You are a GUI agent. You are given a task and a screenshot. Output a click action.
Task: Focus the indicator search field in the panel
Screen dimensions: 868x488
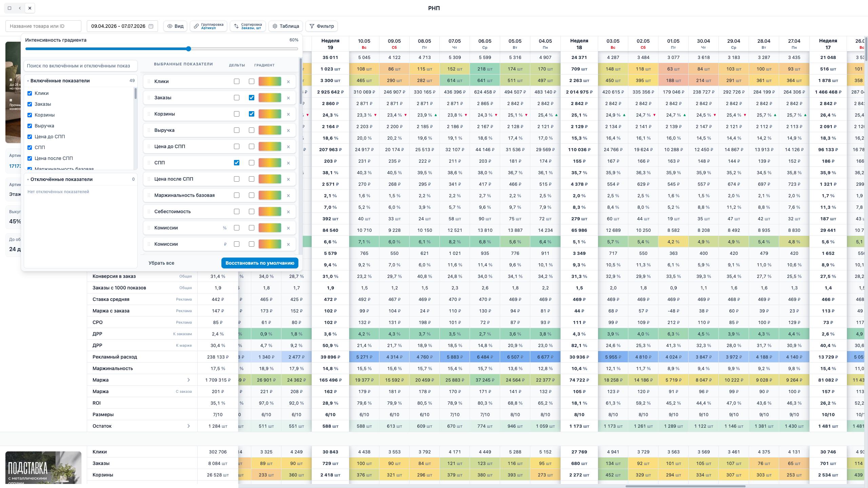pyautogui.click(x=81, y=66)
